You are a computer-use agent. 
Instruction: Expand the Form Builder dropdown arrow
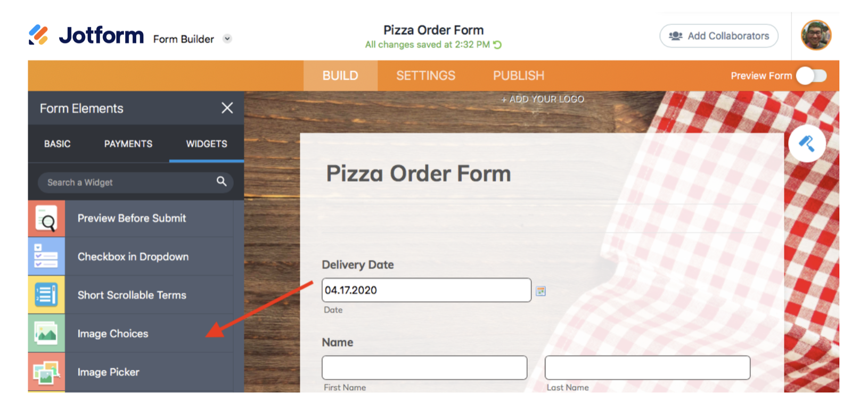point(227,39)
